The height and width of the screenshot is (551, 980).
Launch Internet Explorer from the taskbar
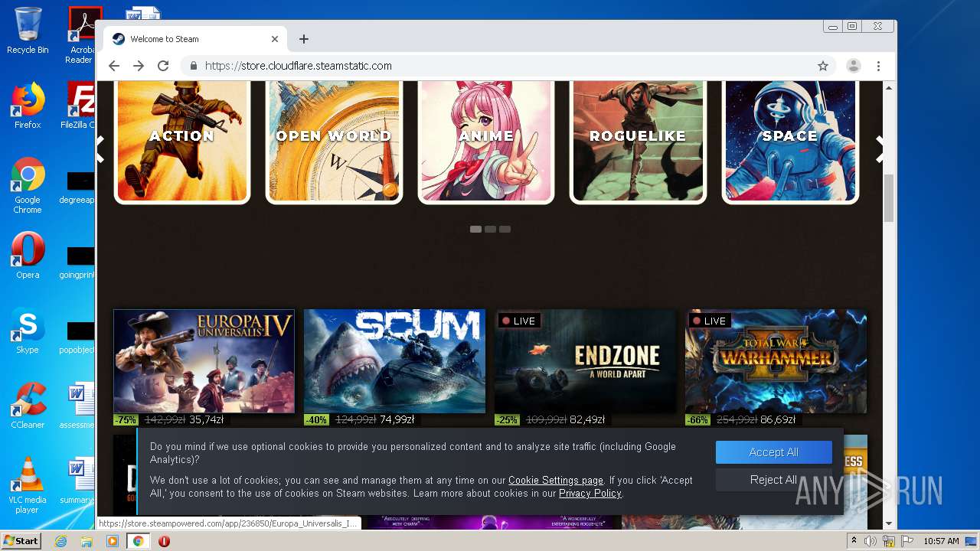60,541
